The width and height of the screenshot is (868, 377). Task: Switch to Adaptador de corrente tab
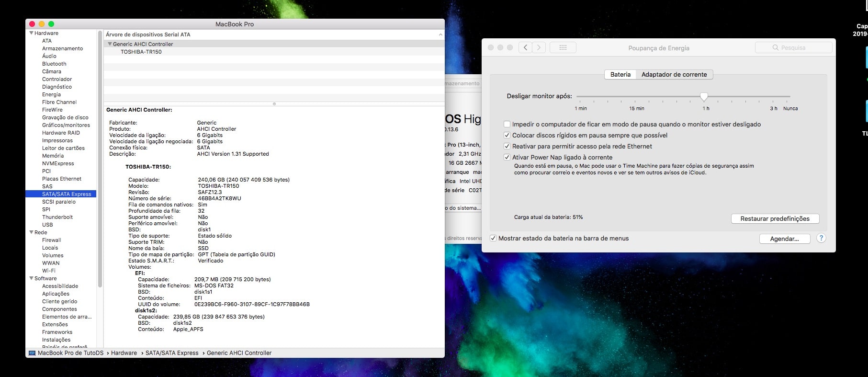(x=674, y=74)
